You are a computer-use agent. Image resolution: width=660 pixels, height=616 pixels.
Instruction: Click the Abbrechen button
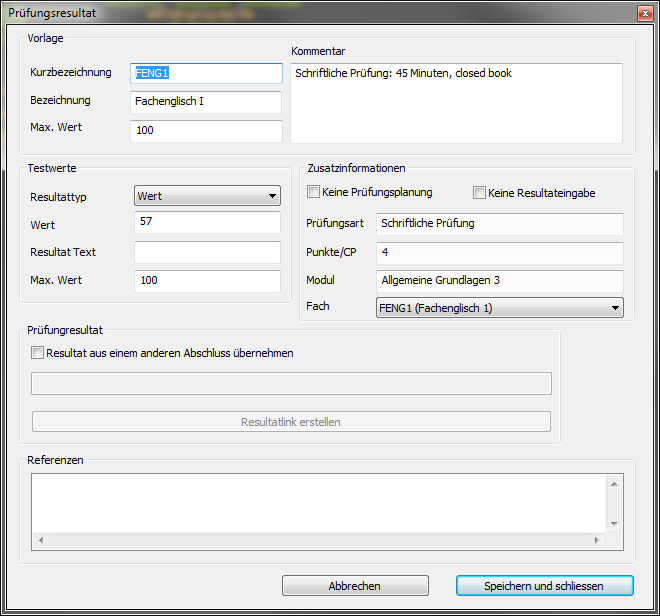[x=355, y=586]
